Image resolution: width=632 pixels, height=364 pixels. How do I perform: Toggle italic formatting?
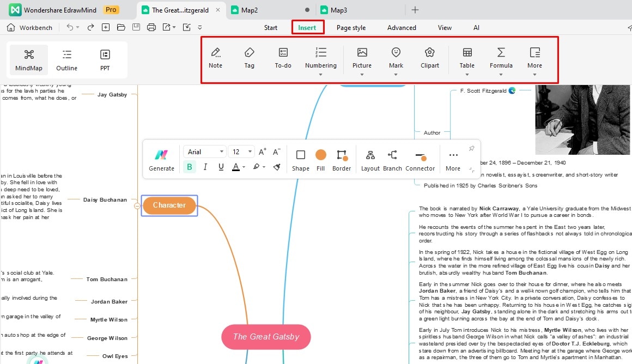coord(205,167)
